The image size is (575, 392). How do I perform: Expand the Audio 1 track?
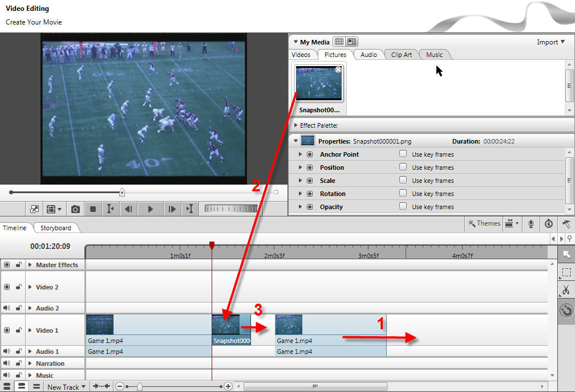tap(30, 352)
